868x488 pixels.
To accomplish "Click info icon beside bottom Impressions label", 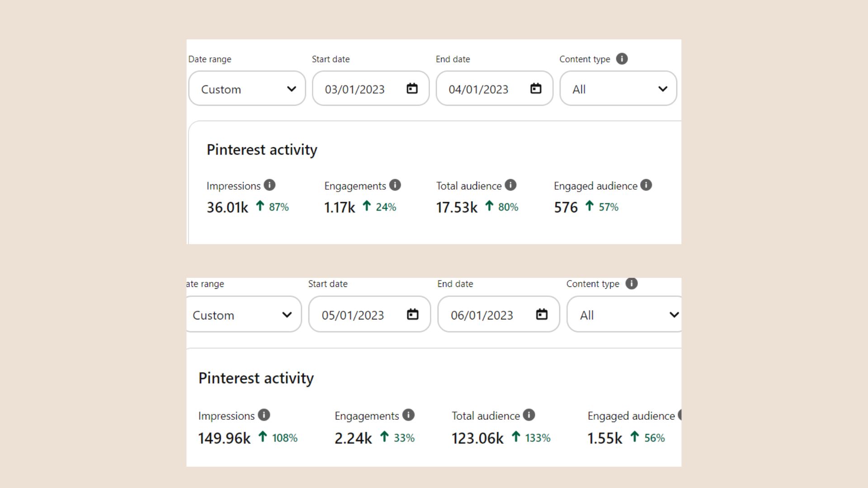I will [x=264, y=415].
